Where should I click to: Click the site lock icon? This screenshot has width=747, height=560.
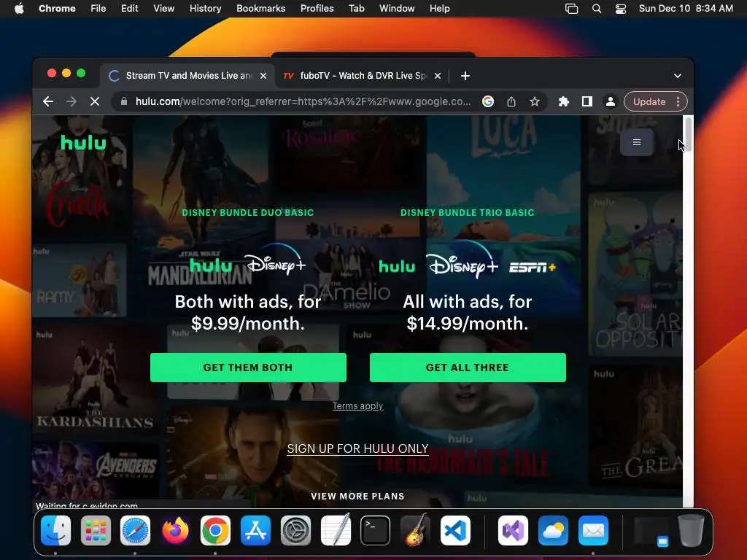click(124, 101)
